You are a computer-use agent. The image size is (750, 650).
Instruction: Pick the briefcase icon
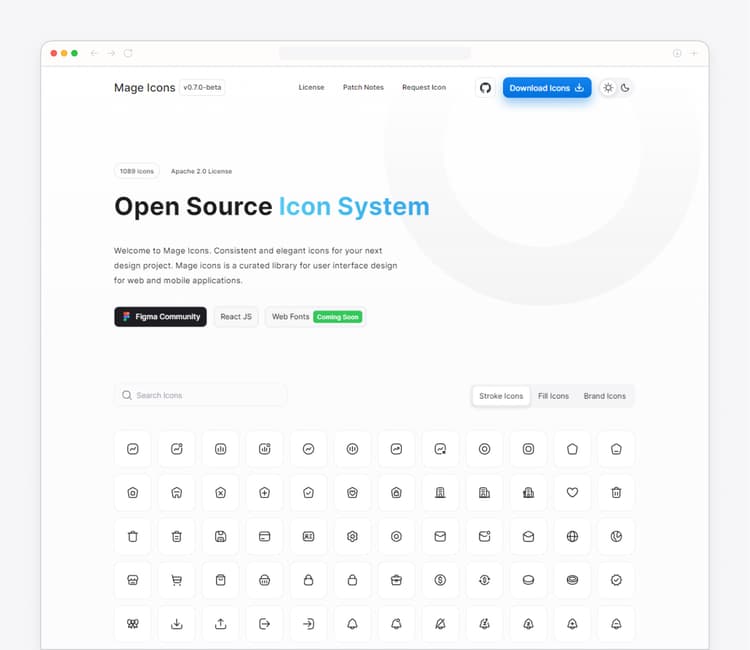point(396,580)
